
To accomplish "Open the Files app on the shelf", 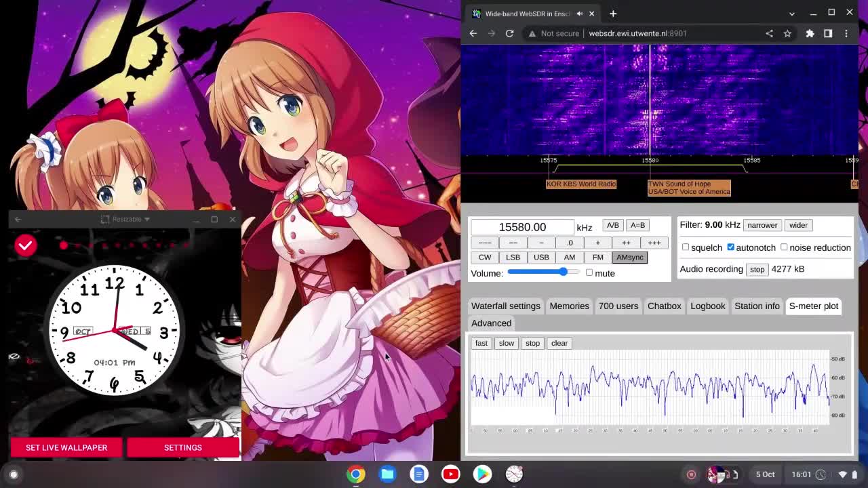I will point(387,474).
